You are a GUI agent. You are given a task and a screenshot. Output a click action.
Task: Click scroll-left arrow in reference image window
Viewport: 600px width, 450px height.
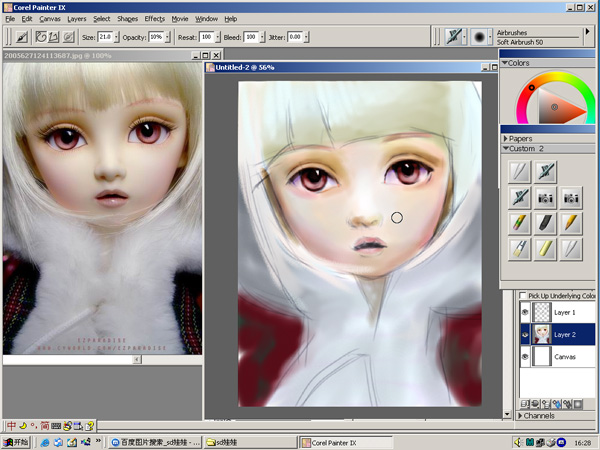(137, 359)
